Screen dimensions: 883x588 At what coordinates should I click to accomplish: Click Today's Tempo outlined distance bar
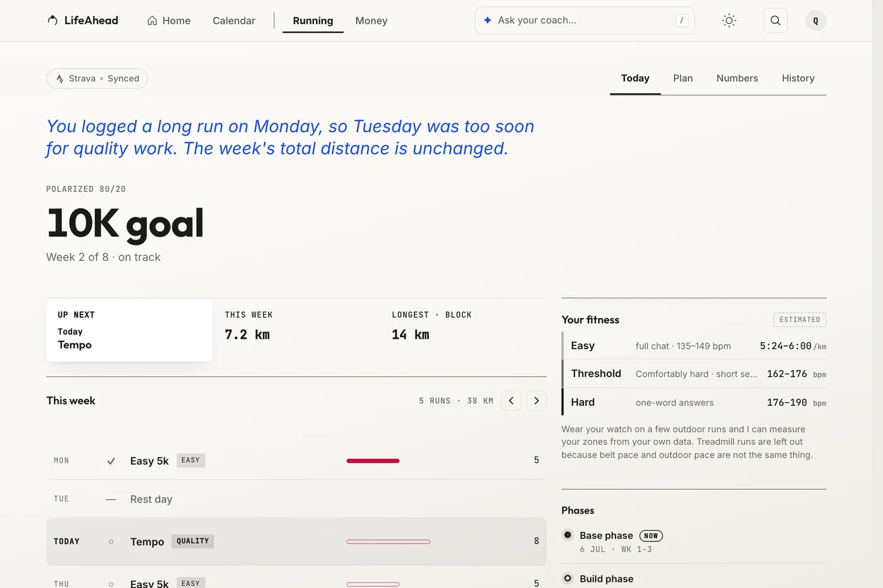(x=389, y=541)
